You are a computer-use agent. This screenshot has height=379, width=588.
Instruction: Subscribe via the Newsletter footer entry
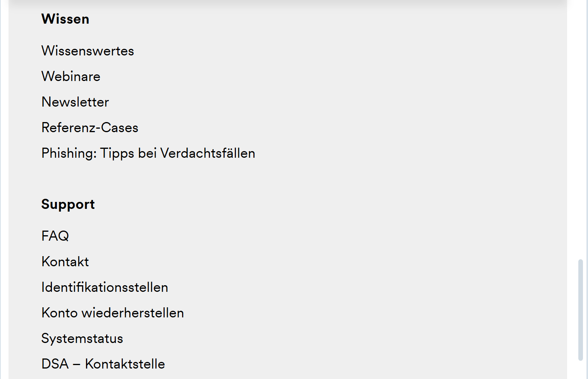tap(75, 102)
